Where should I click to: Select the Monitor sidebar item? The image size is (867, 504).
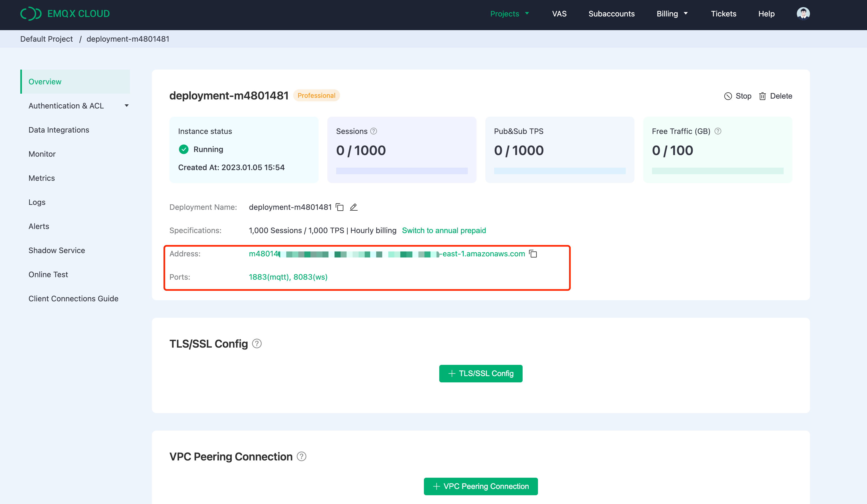pyautogui.click(x=42, y=154)
